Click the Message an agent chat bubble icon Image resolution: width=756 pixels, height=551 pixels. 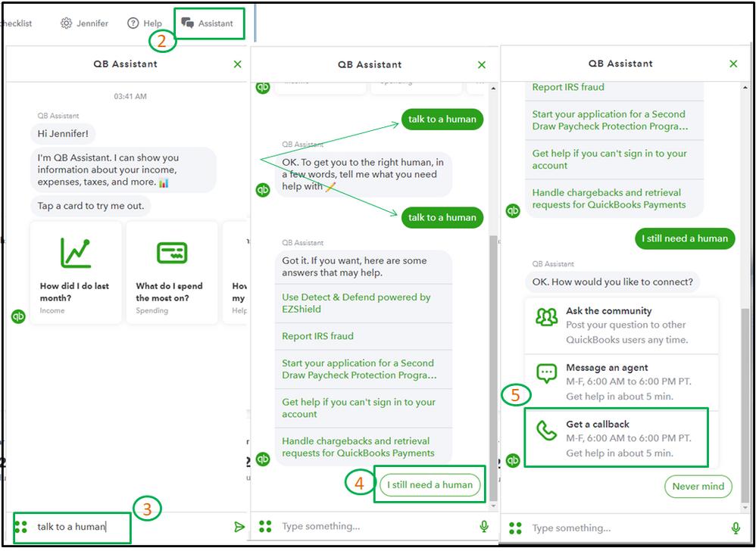(x=546, y=373)
